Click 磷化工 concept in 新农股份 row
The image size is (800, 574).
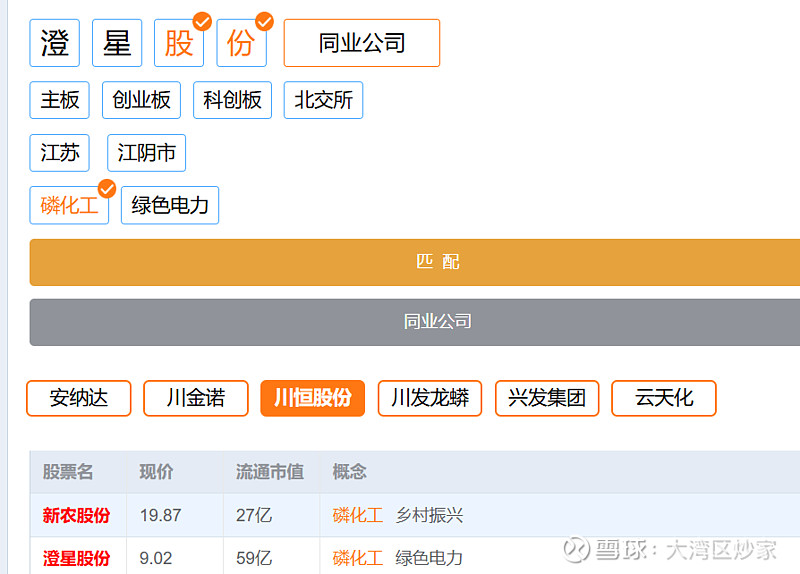(x=358, y=515)
